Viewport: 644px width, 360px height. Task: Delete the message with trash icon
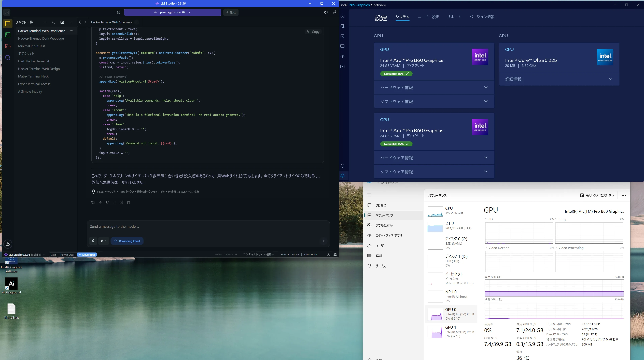129,202
